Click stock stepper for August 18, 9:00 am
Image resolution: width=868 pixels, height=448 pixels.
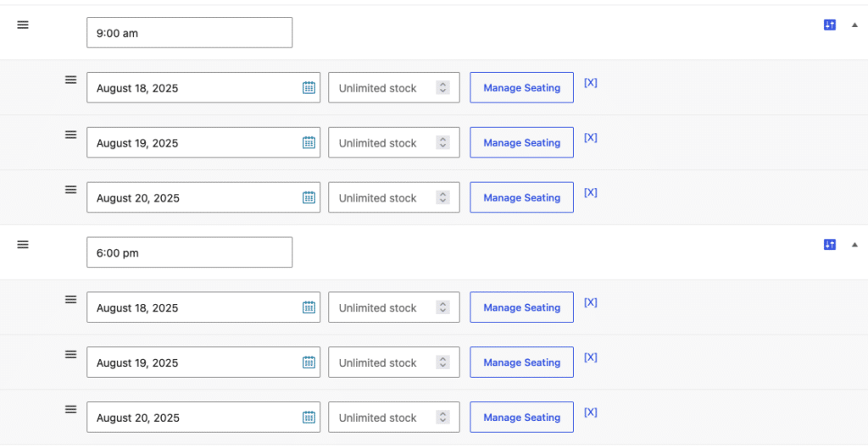(442, 87)
